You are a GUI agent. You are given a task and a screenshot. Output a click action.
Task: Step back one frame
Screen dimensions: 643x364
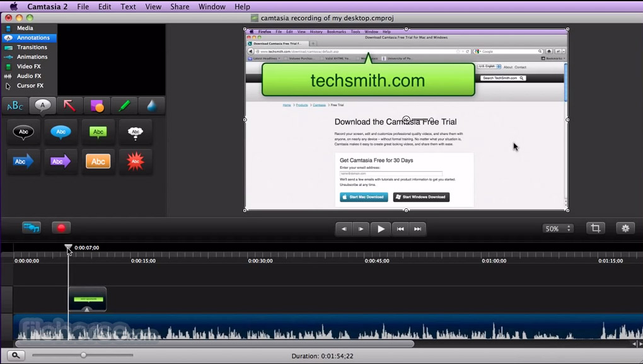[344, 229]
